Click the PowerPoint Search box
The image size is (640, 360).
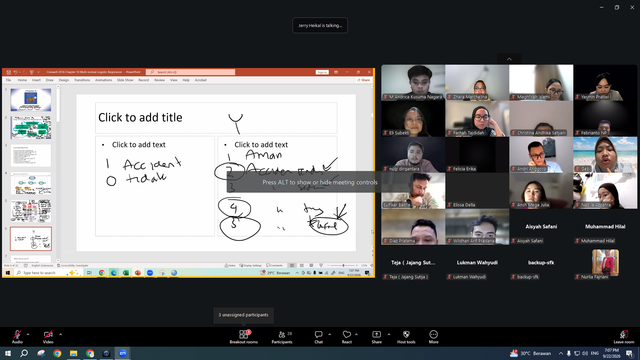click(190, 72)
